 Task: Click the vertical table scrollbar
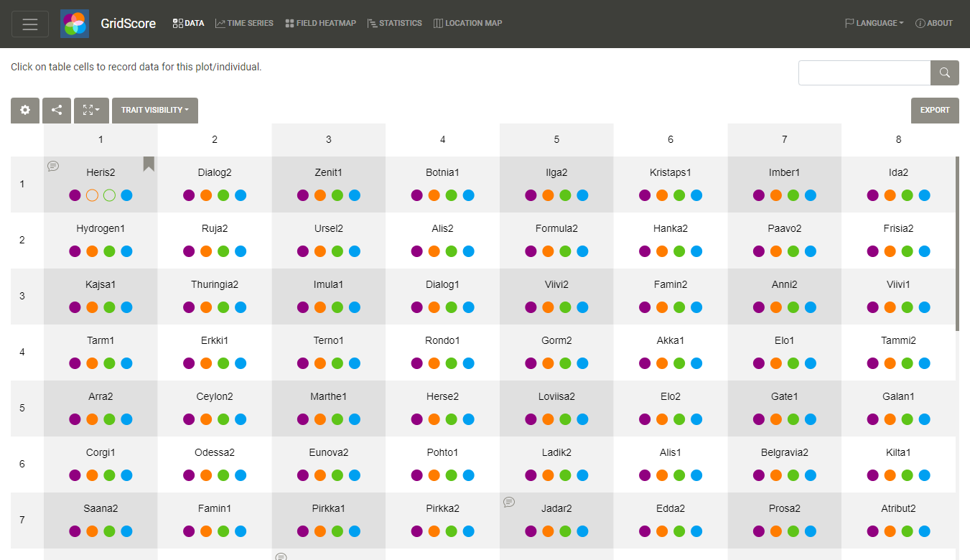[957, 243]
